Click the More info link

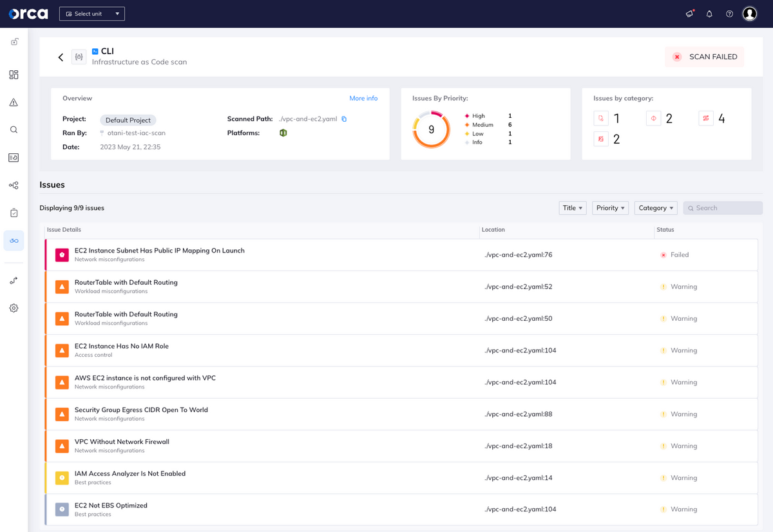363,98
